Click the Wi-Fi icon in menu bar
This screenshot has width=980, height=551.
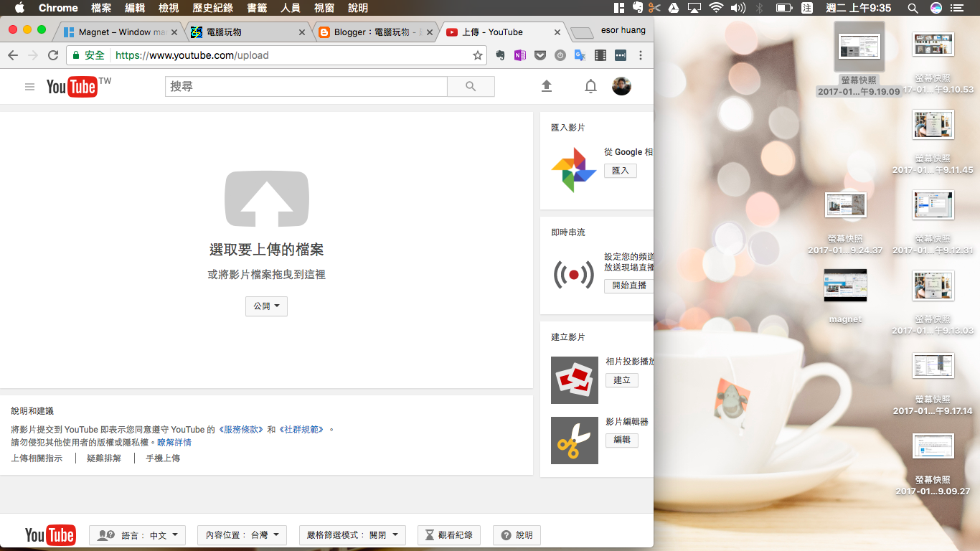tap(715, 8)
